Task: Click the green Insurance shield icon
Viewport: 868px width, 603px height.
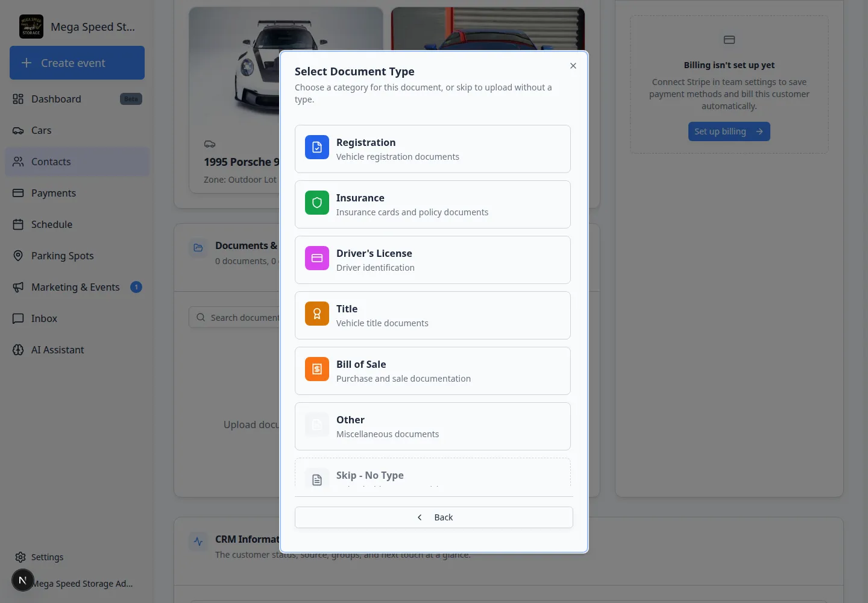Action: tap(317, 203)
